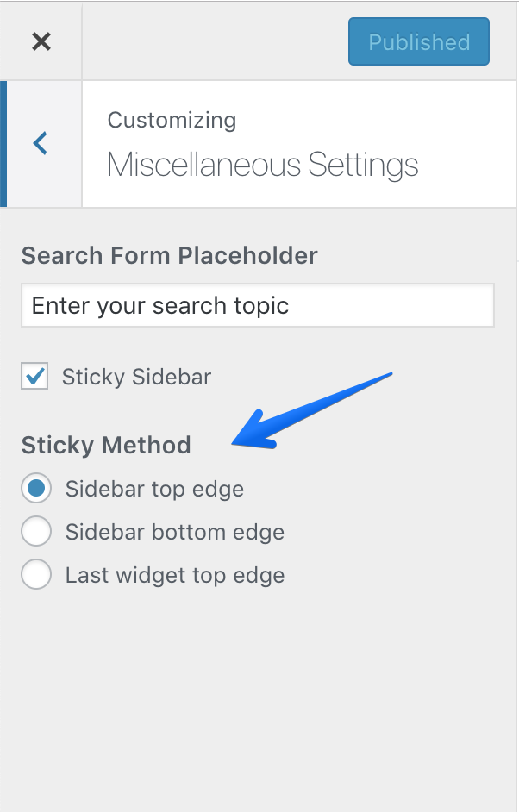Click the "Sidebar top edge" label text

[154, 489]
